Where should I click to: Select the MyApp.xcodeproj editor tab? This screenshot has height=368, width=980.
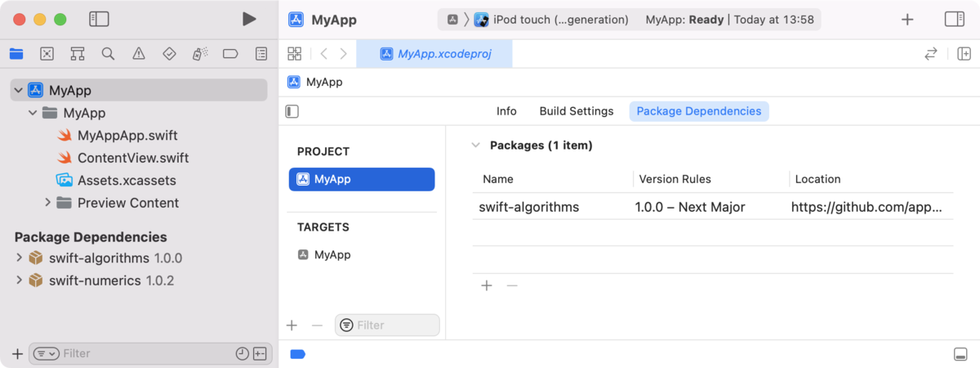click(x=434, y=54)
